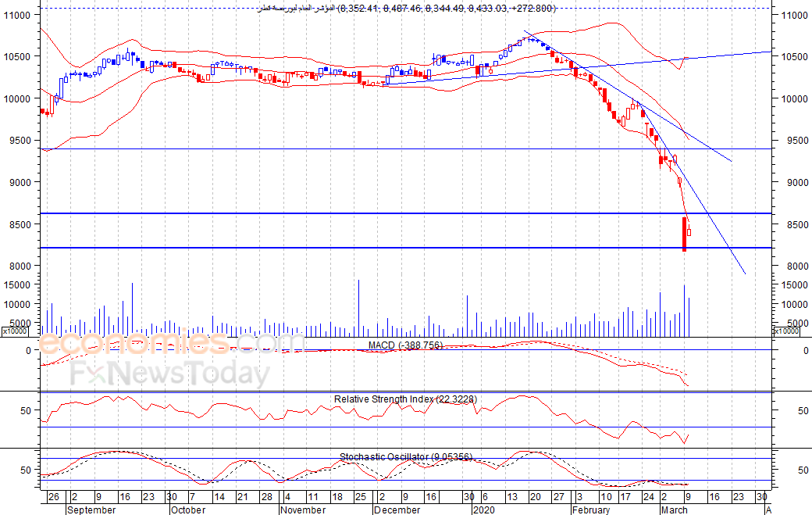Image resolution: width=812 pixels, height=515 pixels.
Task: Select the March label on time axis
Action: coord(675,510)
